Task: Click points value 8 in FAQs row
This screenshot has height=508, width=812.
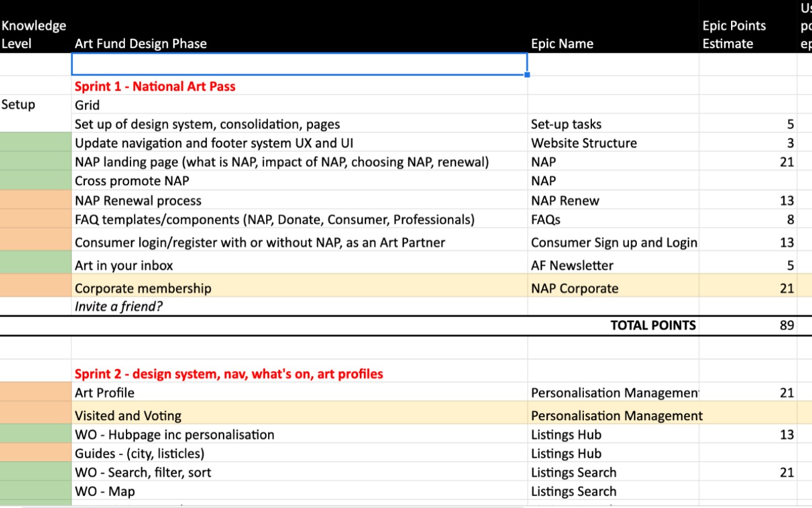Action: (x=748, y=219)
